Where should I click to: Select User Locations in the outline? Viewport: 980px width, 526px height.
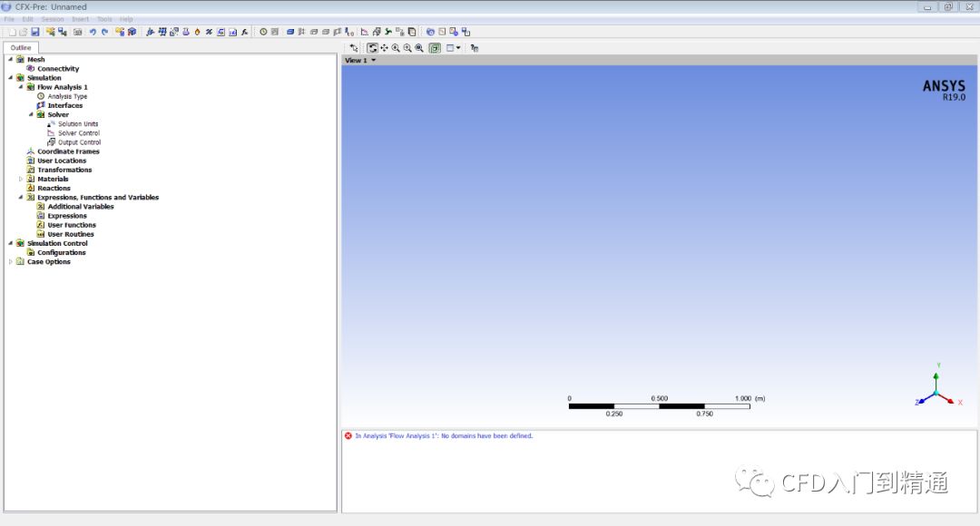62,161
